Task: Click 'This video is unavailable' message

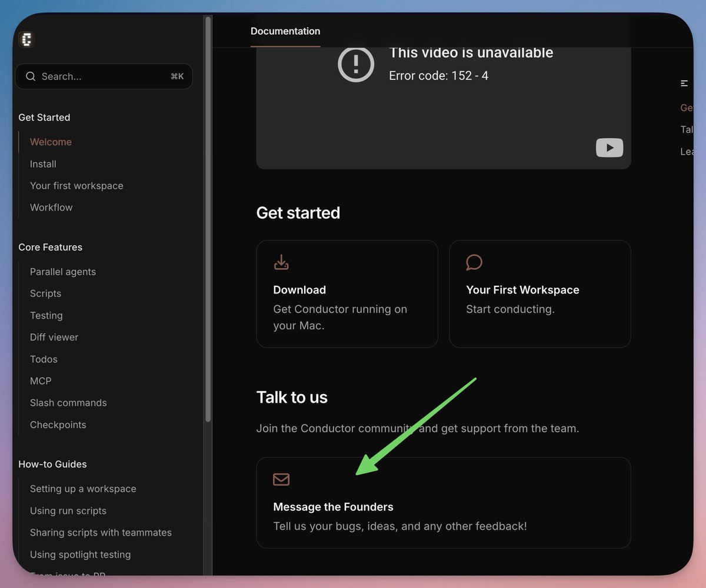Action: tap(471, 53)
